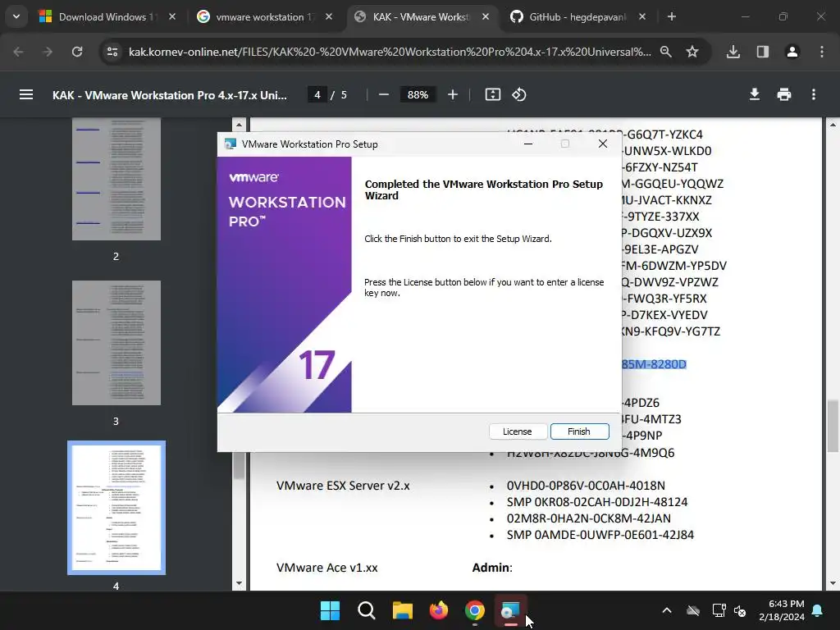Click thumbnail panel down scroll arrow
The image size is (840, 630).
coord(239,583)
